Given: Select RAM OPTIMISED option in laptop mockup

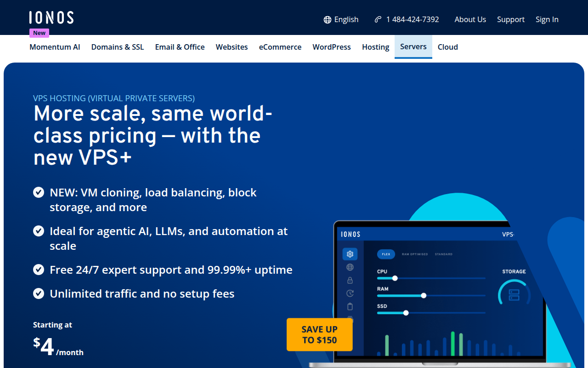Looking at the screenshot, I should coord(415,254).
